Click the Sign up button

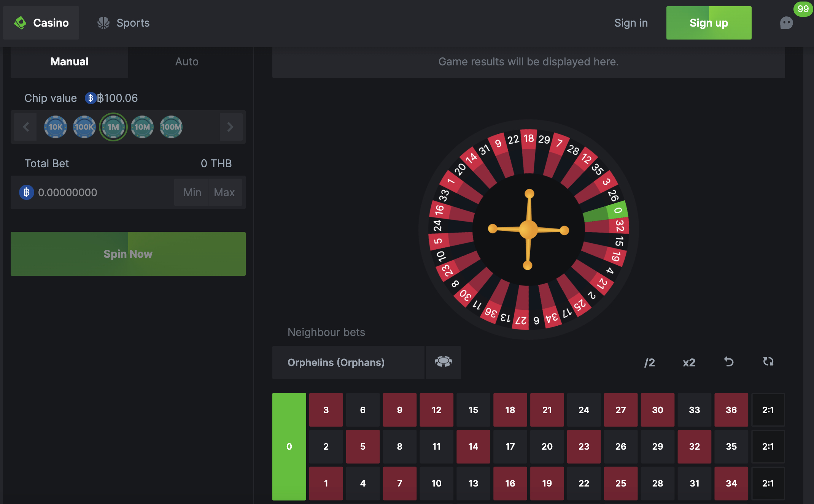click(709, 23)
